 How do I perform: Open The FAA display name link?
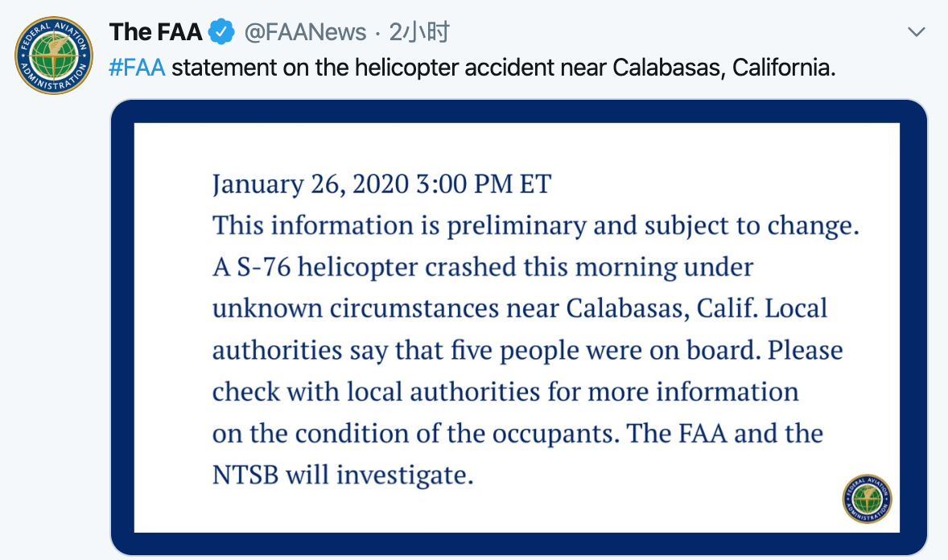(x=155, y=32)
